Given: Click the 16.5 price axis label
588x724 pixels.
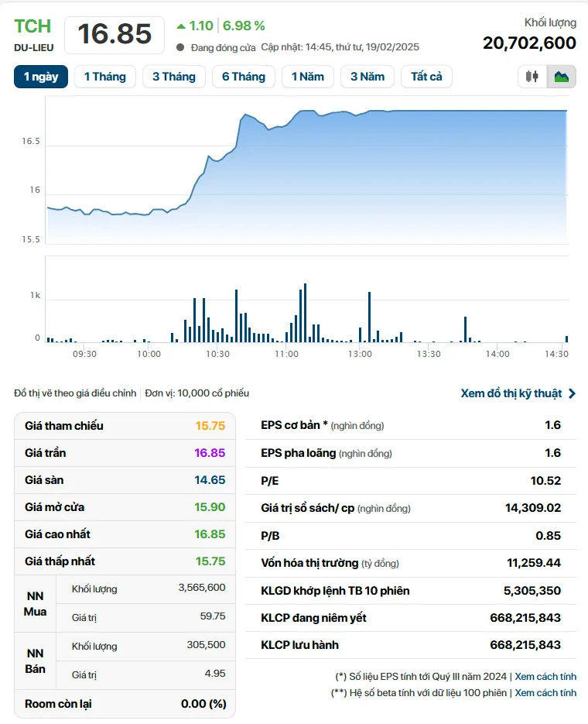Looking at the screenshot, I should [31, 141].
